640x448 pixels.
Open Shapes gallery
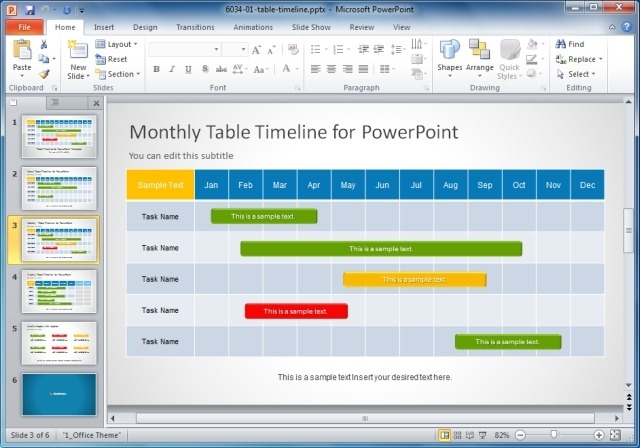pyautogui.click(x=450, y=58)
